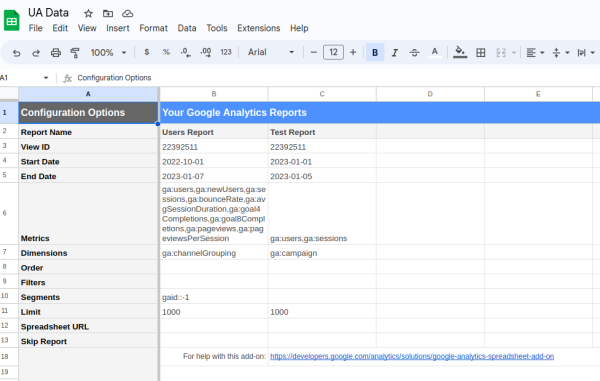The height and width of the screenshot is (381, 600).
Task: Open the Extensions menu
Action: (x=259, y=28)
